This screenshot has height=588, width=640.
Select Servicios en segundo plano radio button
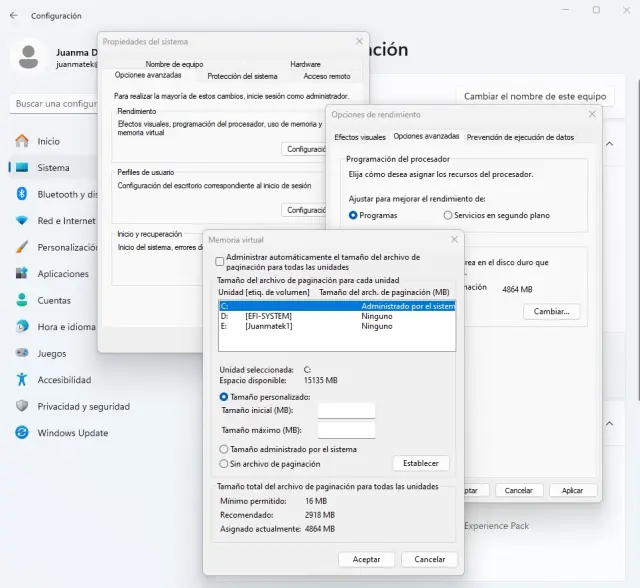pos(448,215)
